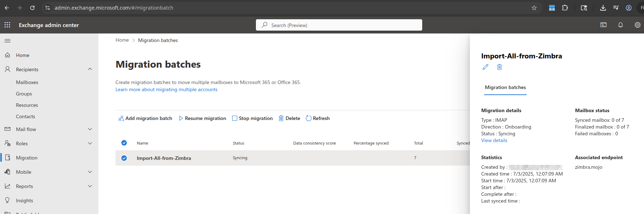This screenshot has height=214, width=644.
Task: Refresh the migration batches list
Action: [x=318, y=118]
